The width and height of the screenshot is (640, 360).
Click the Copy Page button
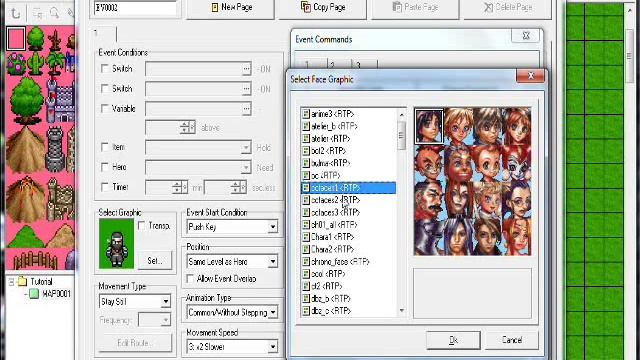tap(322, 8)
